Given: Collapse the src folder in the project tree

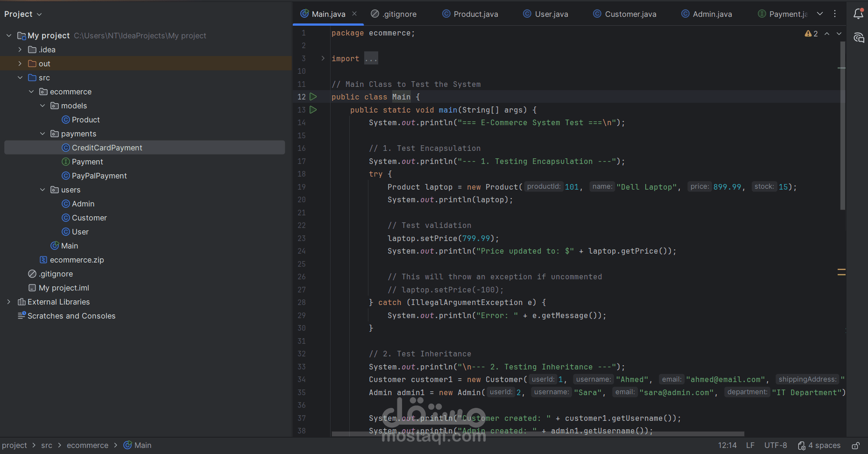Looking at the screenshot, I should (20, 77).
